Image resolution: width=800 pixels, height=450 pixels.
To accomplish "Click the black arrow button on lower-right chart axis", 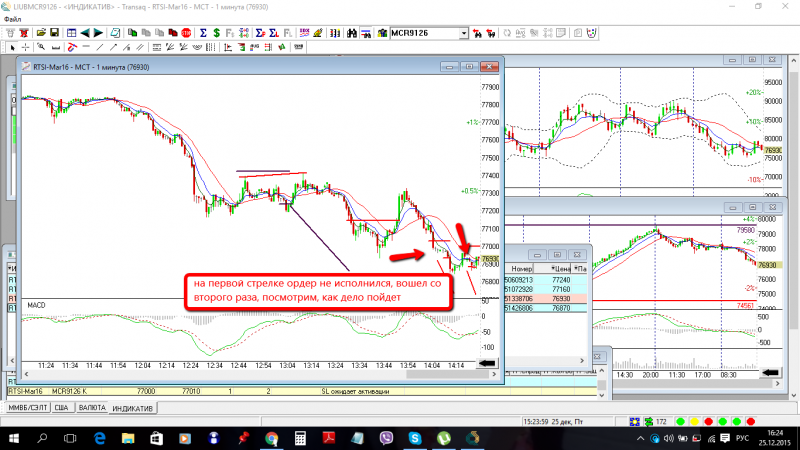I will point(770,373).
